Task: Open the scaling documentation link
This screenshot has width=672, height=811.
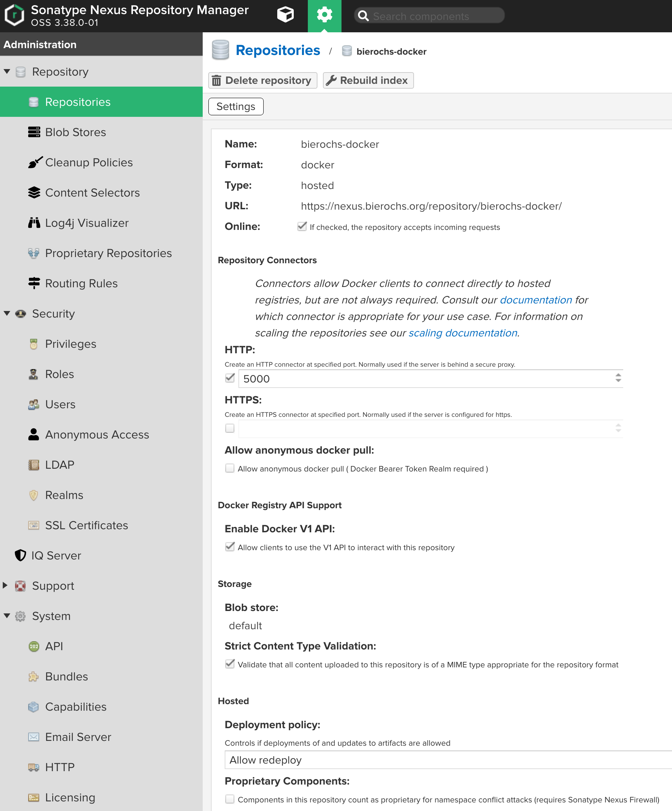Action: [463, 333]
